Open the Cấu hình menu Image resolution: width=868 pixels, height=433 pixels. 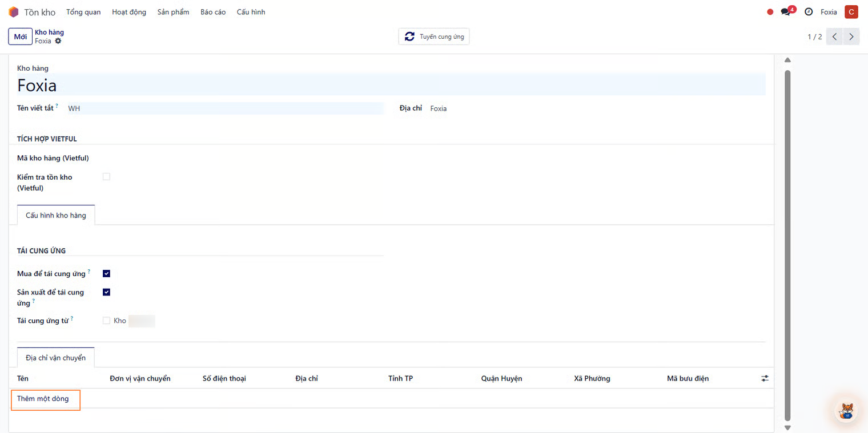click(251, 12)
